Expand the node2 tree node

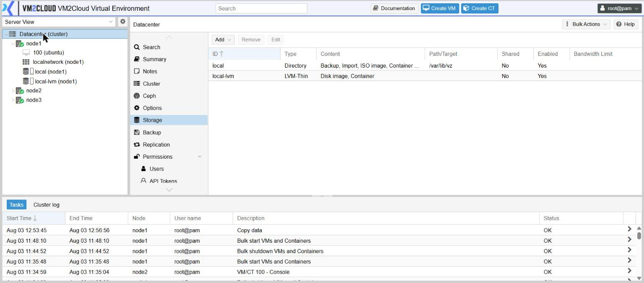click(13, 91)
